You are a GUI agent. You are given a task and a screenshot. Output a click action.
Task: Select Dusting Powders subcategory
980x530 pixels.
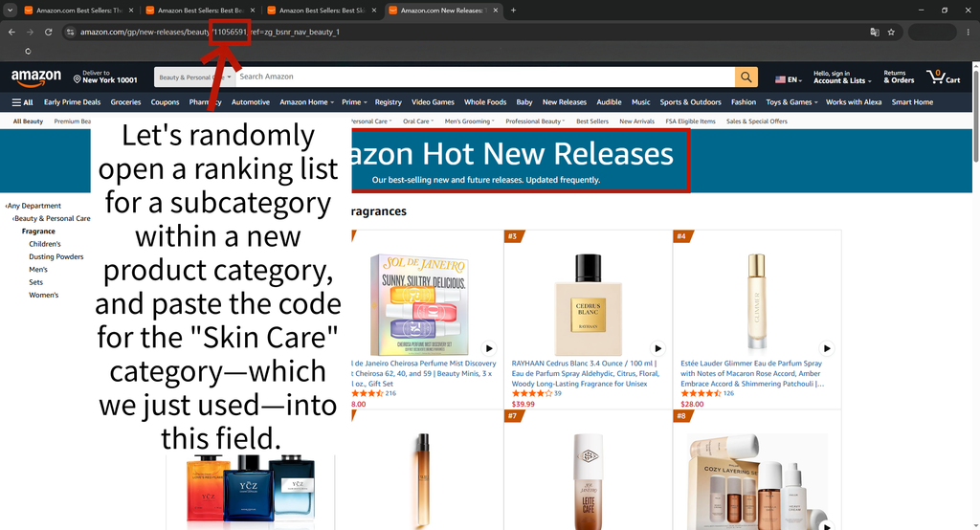click(x=56, y=257)
